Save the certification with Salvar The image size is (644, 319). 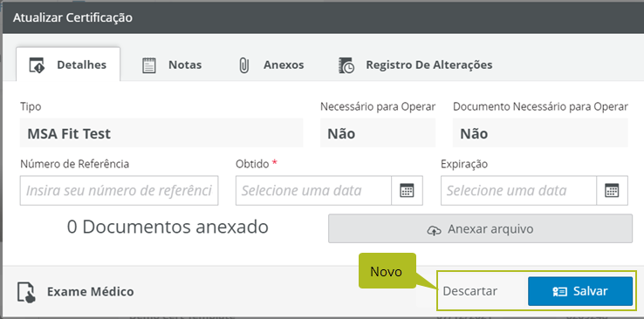point(580,291)
